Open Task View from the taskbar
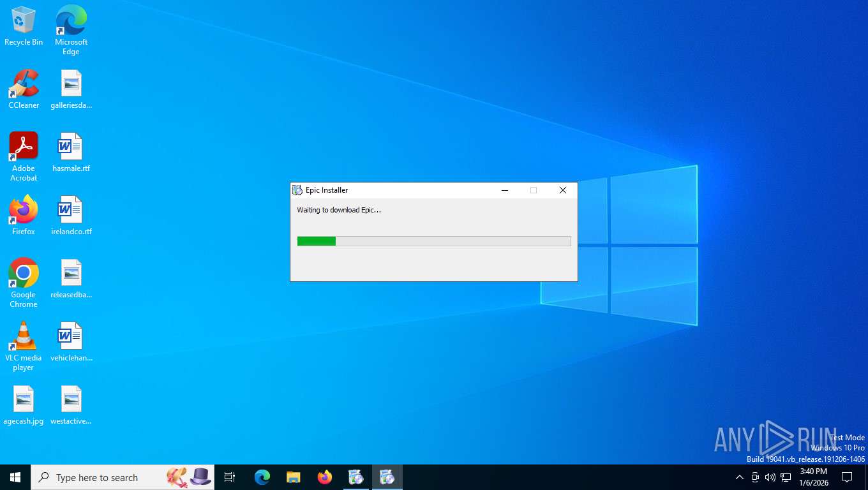The width and height of the screenshot is (868, 490). click(230, 477)
